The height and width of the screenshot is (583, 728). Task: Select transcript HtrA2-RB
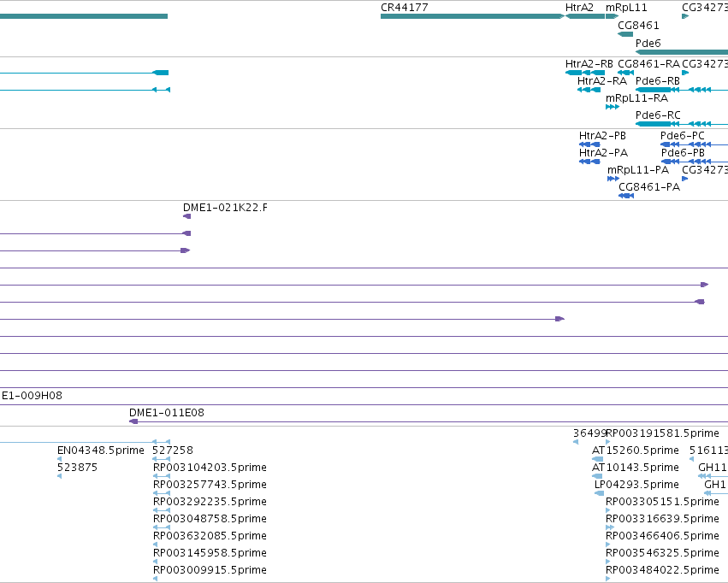click(589, 64)
